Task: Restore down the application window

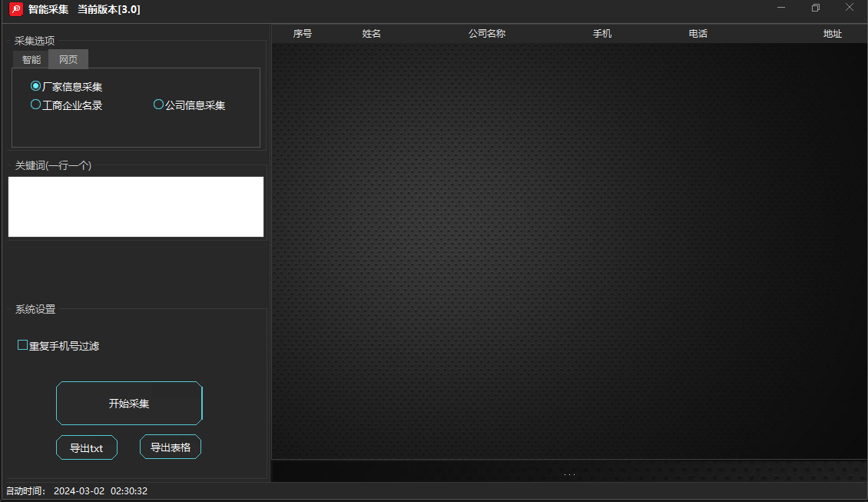Action: [x=816, y=8]
